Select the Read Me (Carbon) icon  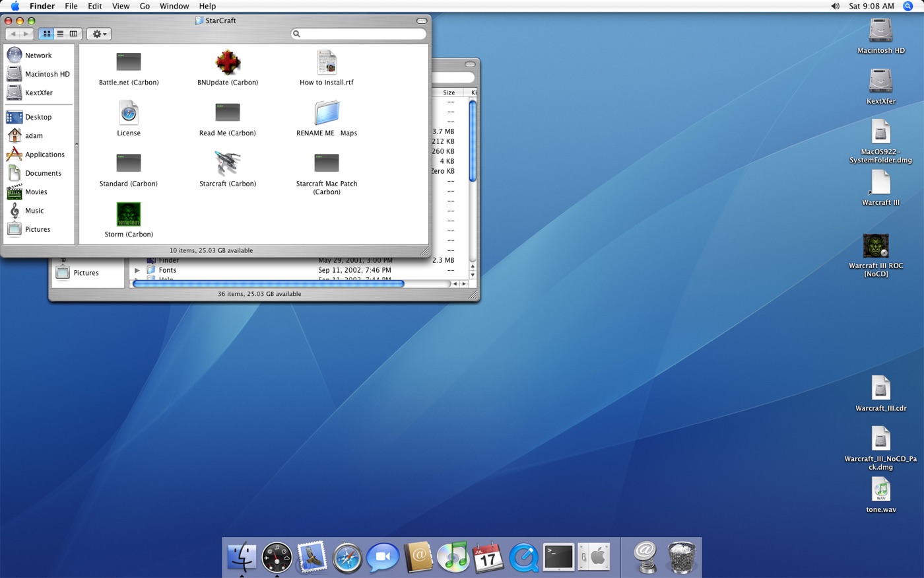[228, 112]
